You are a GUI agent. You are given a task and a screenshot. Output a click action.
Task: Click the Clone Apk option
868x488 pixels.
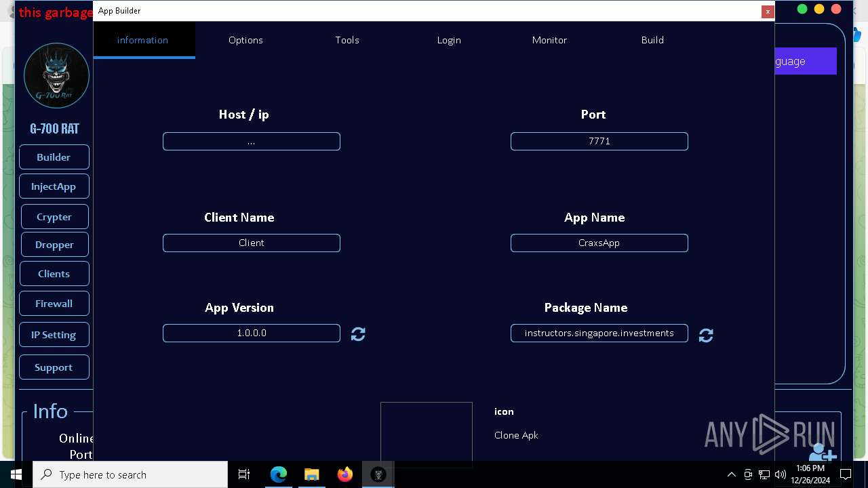click(x=516, y=436)
